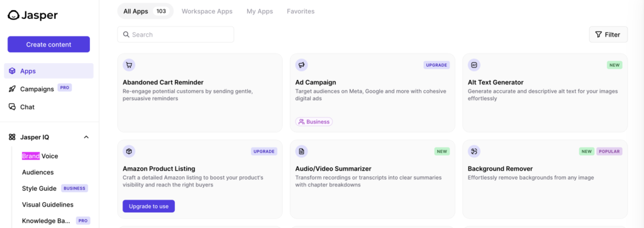Open Knowledge Base under Jasper IQ
644x228 pixels.
pos(46,220)
